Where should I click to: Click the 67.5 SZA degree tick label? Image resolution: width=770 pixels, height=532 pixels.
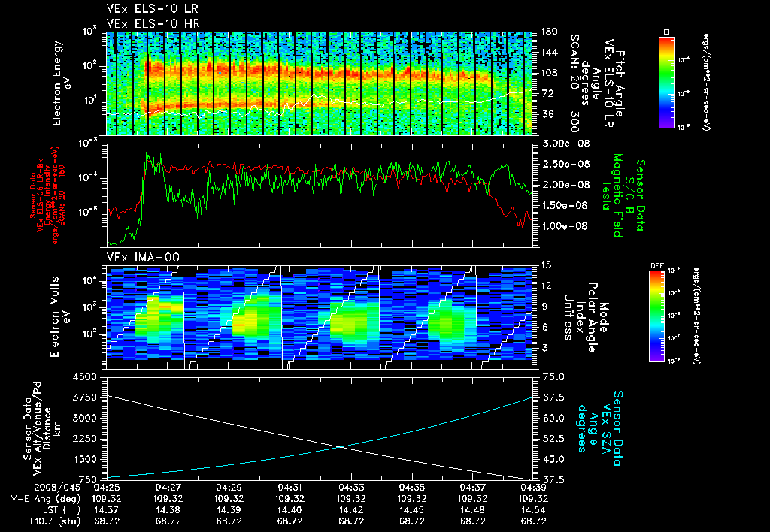click(553, 397)
